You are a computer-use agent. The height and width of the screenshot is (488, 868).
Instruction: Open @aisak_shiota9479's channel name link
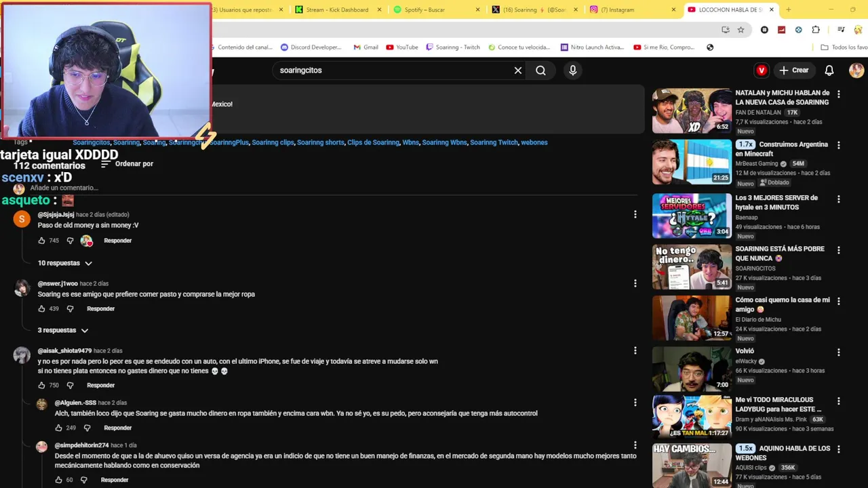pos(64,351)
